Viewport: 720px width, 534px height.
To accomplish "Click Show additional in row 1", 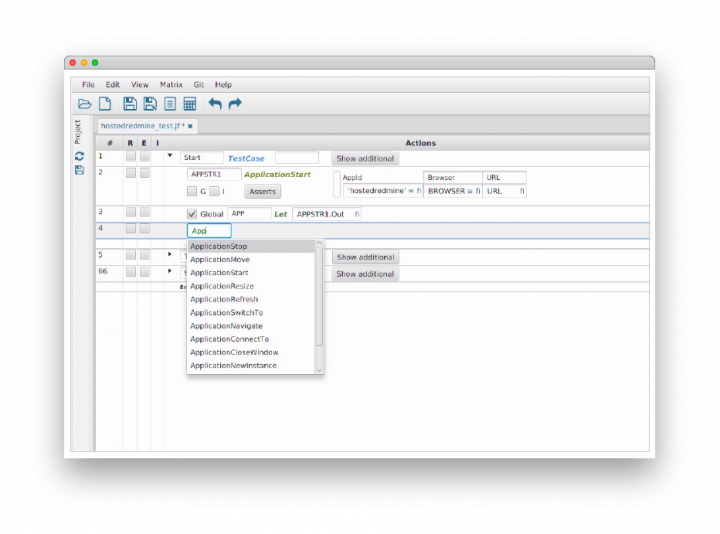I will (365, 158).
